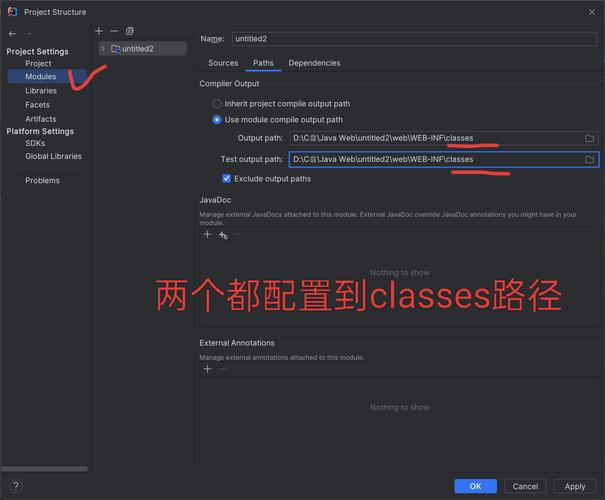Click the OK button
Screen dimensions: 605x500
tap(475, 486)
